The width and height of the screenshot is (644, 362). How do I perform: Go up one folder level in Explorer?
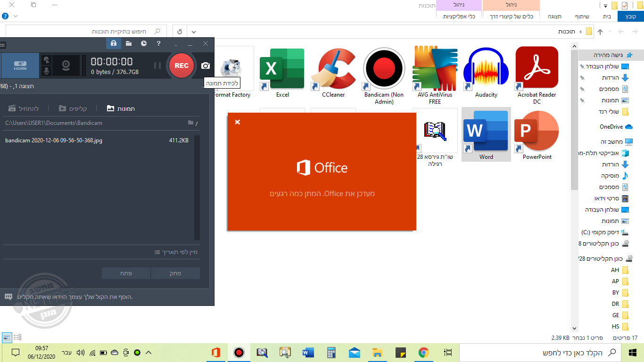[x=600, y=32]
